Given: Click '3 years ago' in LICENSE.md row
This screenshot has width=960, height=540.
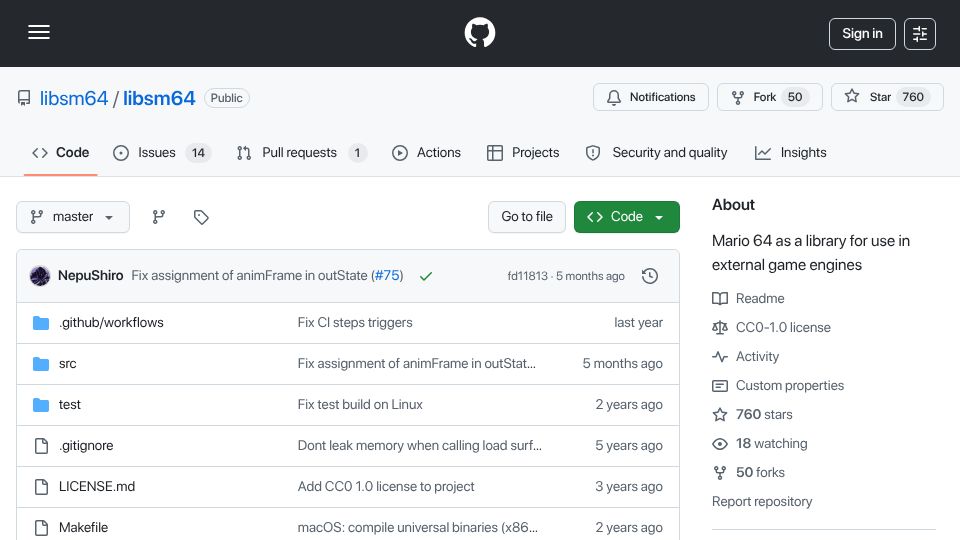Looking at the screenshot, I should click(x=629, y=487).
